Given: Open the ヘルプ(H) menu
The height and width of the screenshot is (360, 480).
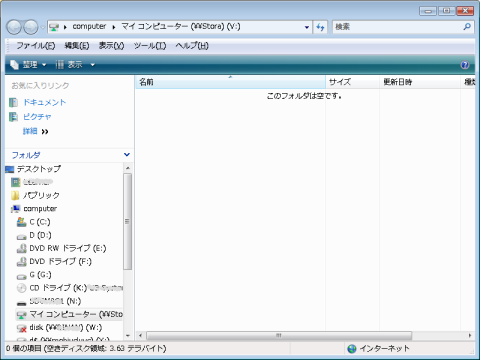Looking at the screenshot, I should click(x=192, y=45).
